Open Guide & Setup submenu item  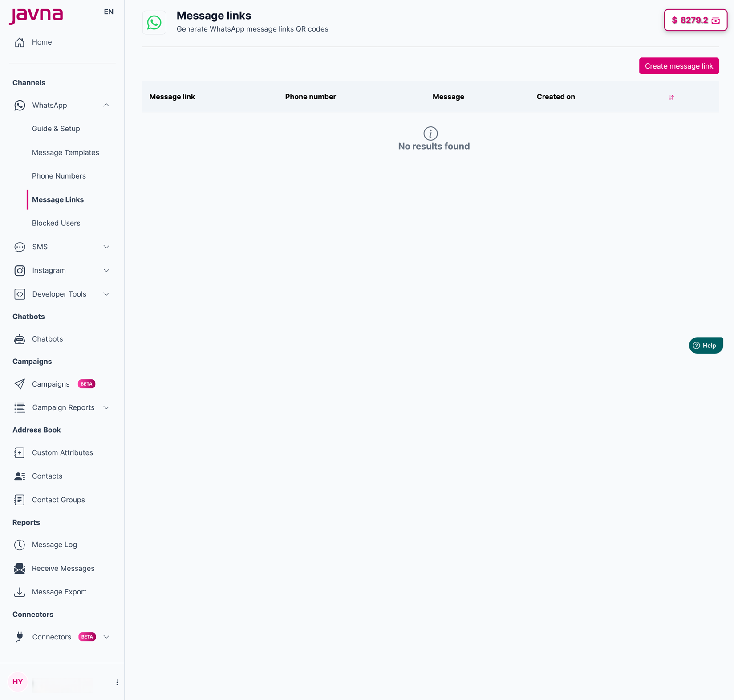pyautogui.click(x=56, y=129)
